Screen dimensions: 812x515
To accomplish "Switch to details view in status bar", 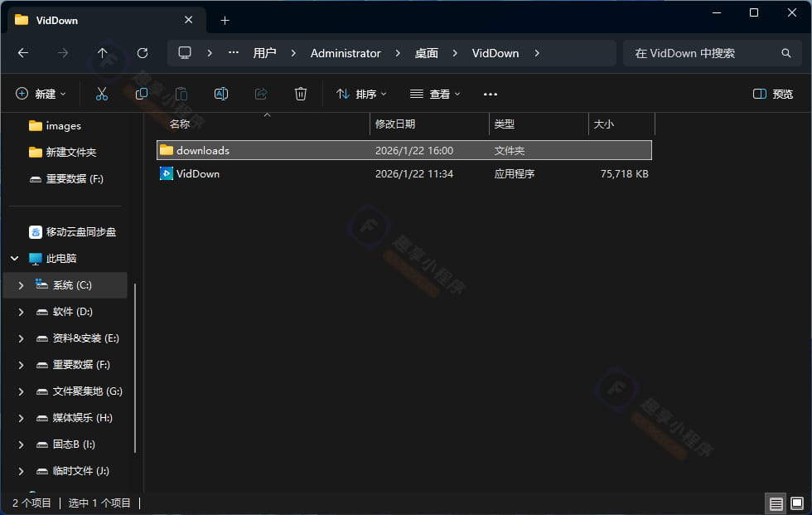I will tap(776, 503).
